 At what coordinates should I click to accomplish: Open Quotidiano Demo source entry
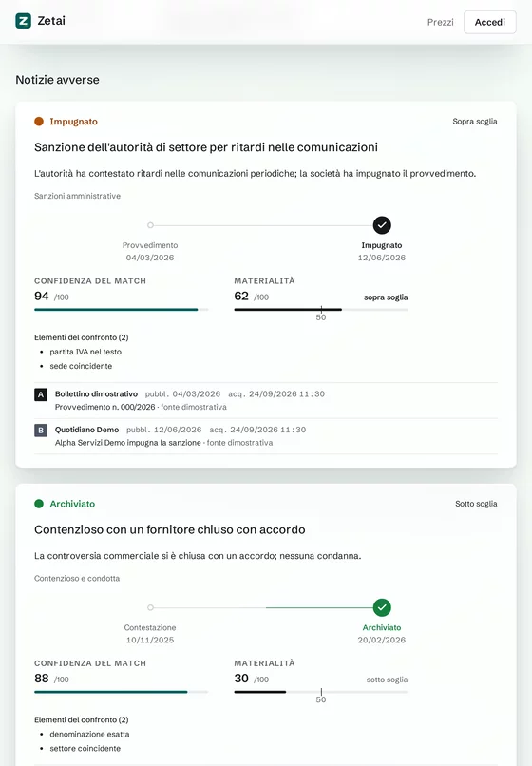click(266, 436)
